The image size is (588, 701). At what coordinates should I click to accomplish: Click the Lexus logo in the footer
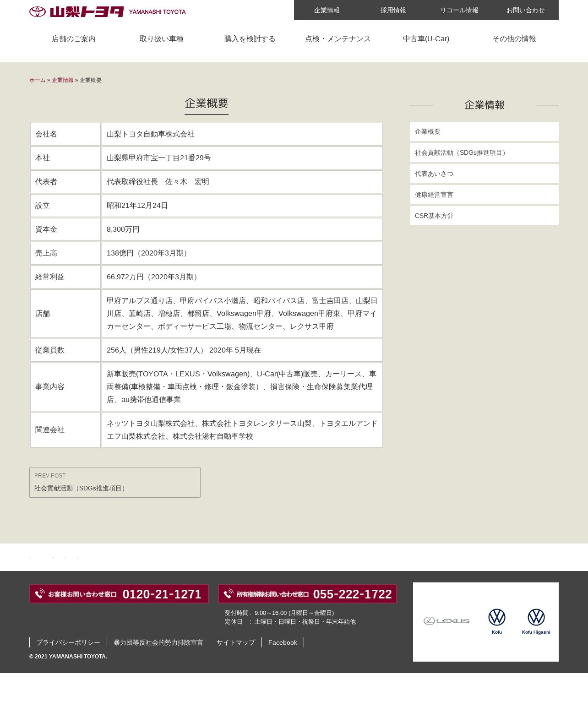(446, 621)
